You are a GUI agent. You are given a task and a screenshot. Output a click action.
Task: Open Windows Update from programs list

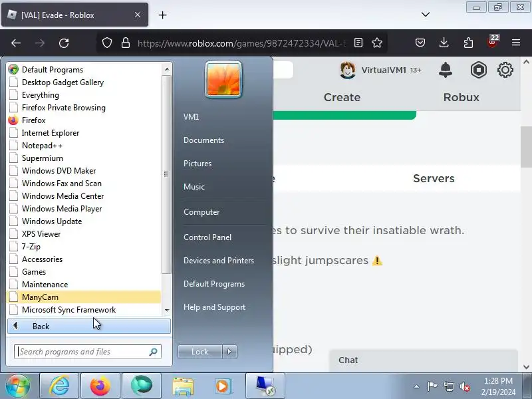tap(84, 221)
